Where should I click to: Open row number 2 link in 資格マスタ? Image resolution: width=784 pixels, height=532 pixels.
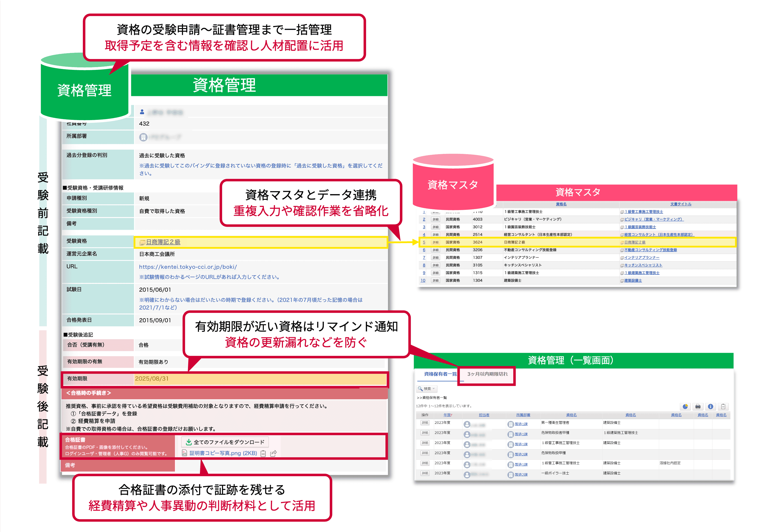424,219
